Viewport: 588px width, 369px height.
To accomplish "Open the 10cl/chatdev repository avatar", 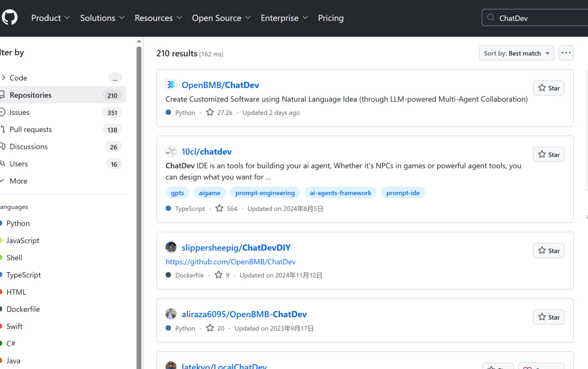I will 171,151.
